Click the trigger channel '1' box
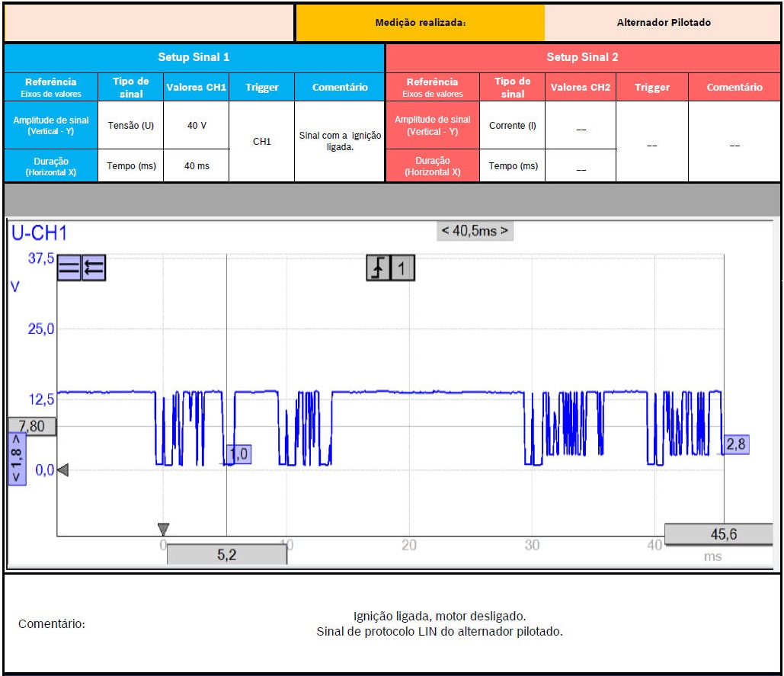The height and width of the screenshot is (676, 784). [403, 268]
